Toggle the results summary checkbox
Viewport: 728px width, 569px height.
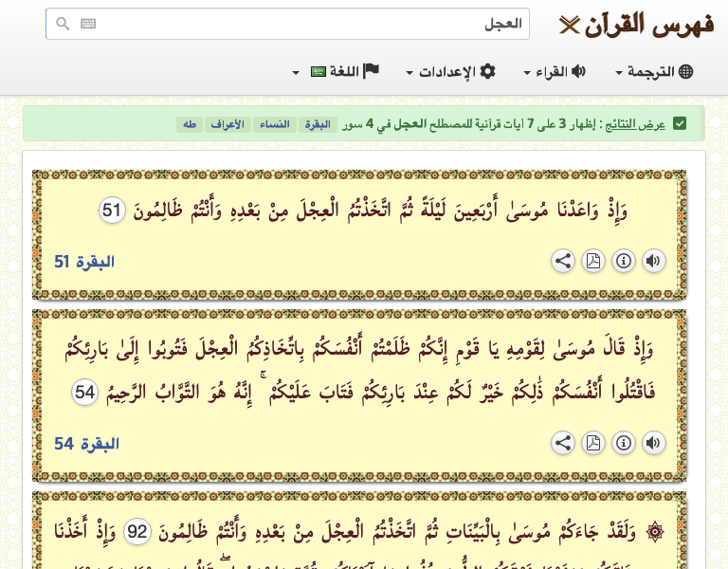[x=679, y=124]
